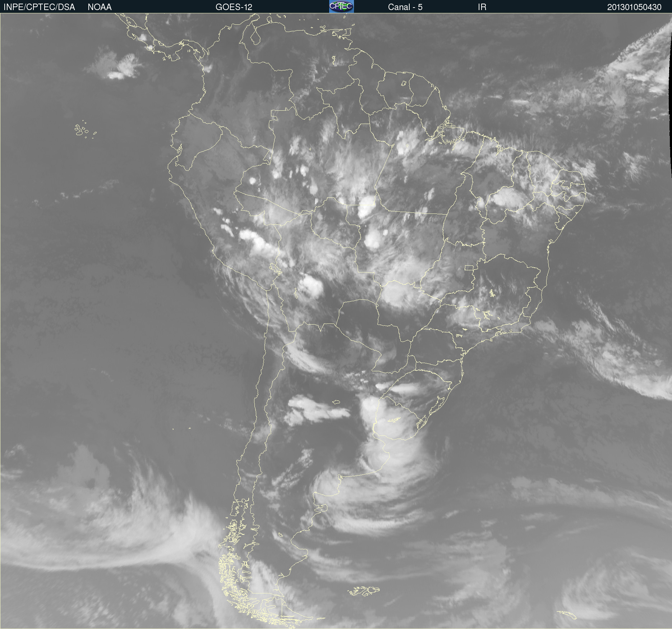The height and width of the screenshot is (629, 672).
Task: Click the GOES-12 satellite label
Action: 234,7
